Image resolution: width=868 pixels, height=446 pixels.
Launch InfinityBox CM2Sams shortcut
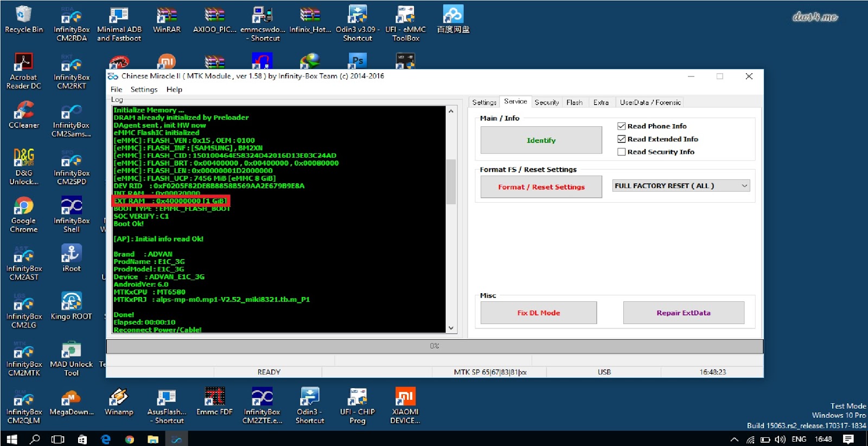[72, 119]
